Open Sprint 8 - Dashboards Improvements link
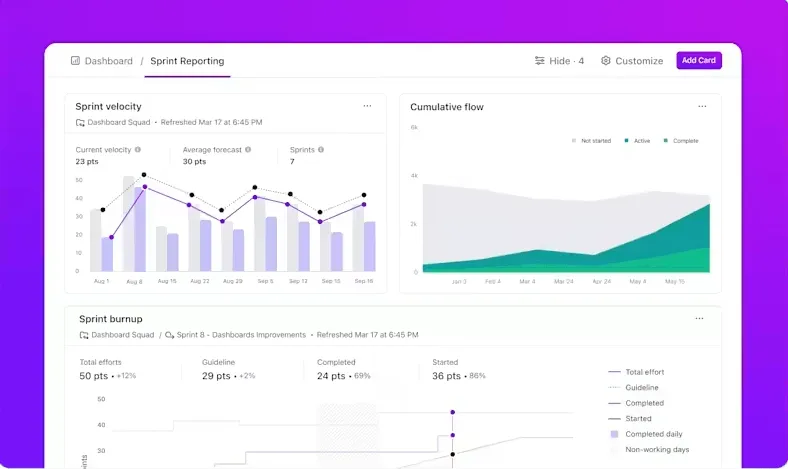The image size is (788, 469). coord(241,335)
